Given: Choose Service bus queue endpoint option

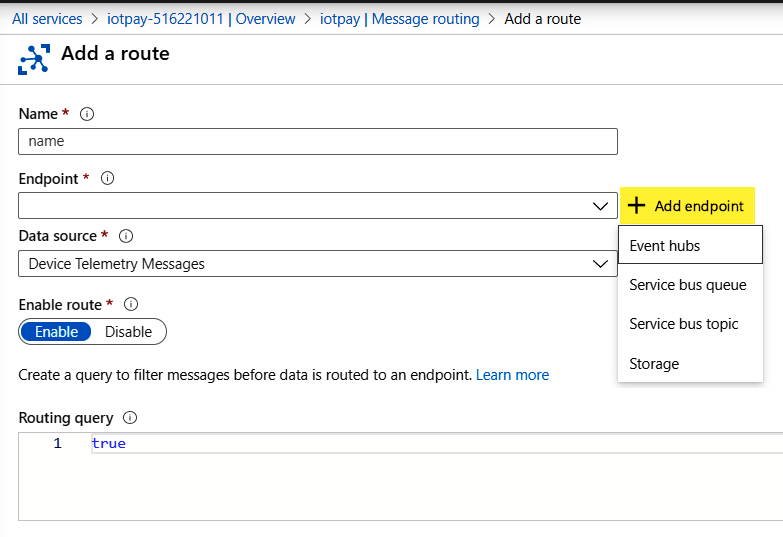Looking at the screenshot, I should click(x=688, y=285).
